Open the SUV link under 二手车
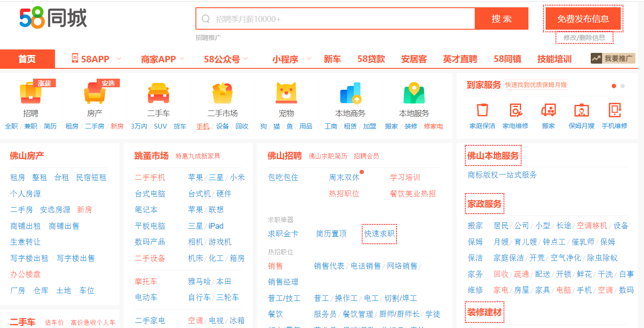The image size is (644, 328). point(160,126)
